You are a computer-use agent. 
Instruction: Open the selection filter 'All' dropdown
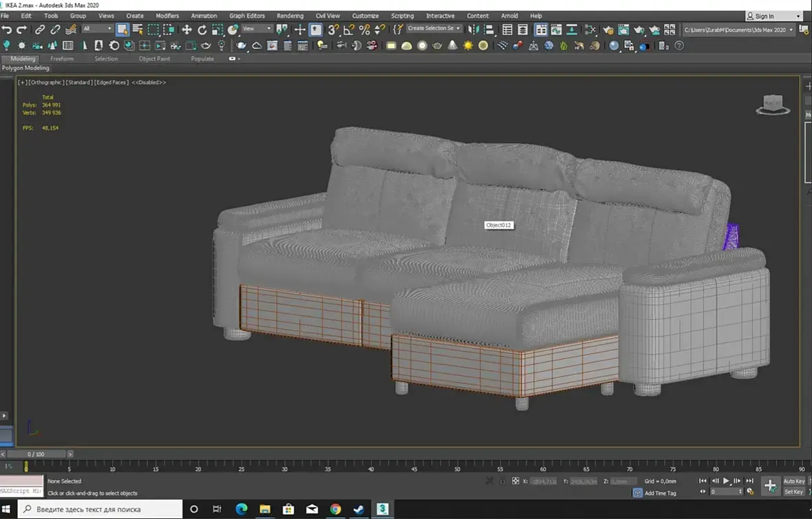click(97, 29)
